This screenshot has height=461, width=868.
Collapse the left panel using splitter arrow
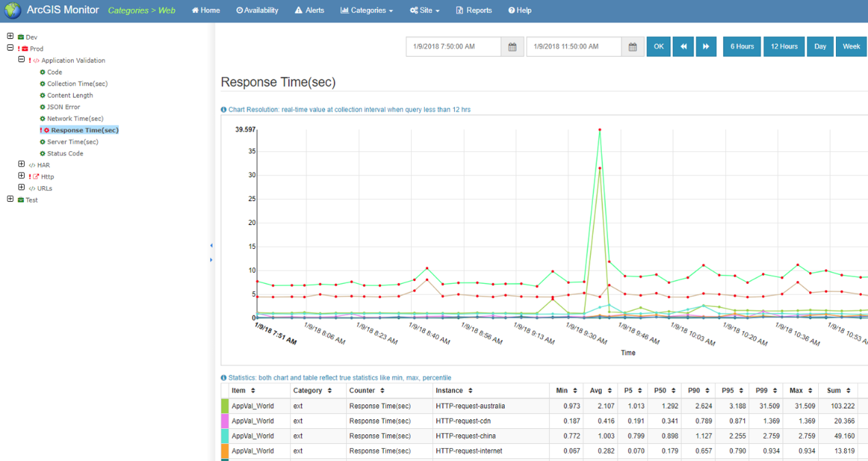click(211, 246)
